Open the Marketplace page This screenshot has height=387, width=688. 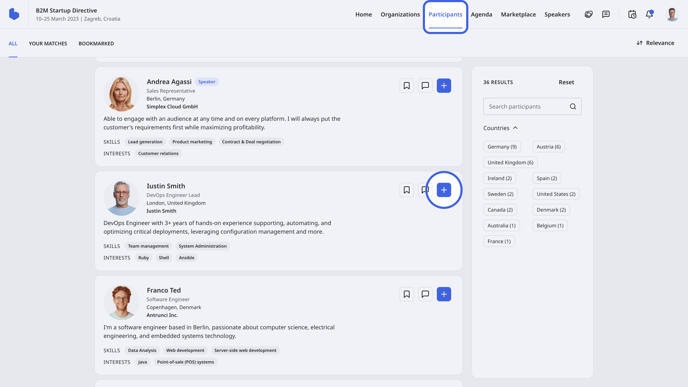coord(518,14)
